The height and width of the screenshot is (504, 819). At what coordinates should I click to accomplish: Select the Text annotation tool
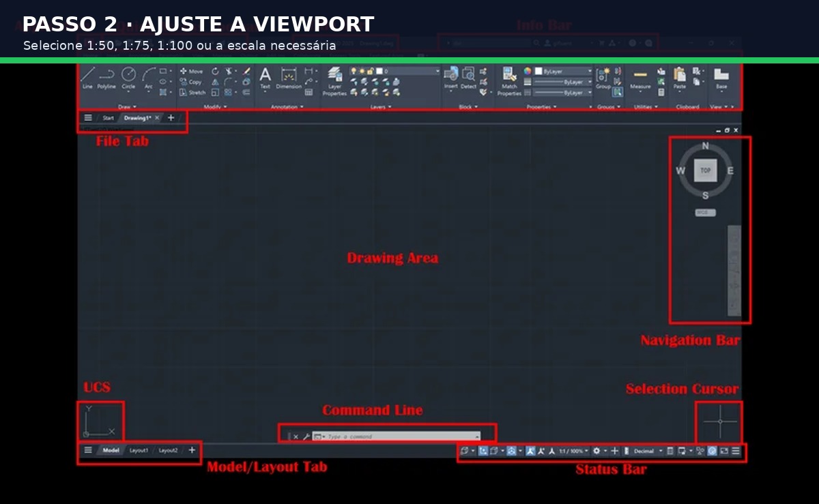coord(265,78)
